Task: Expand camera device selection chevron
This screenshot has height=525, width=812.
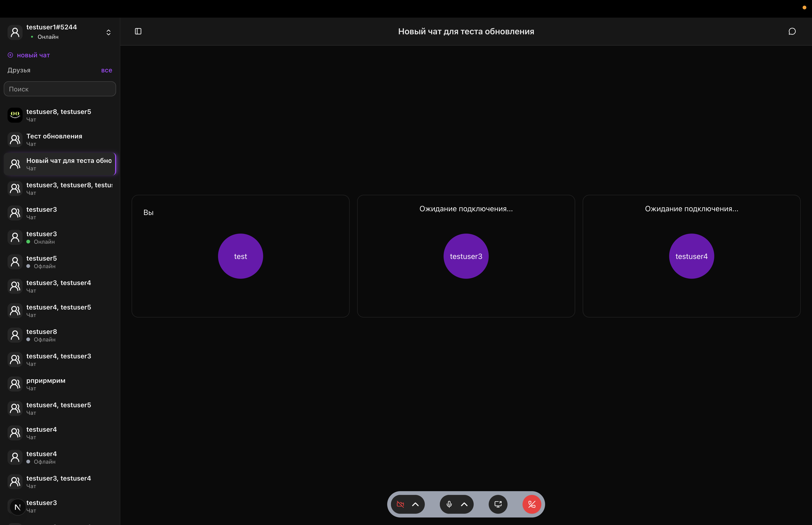Action: point(416,504)
